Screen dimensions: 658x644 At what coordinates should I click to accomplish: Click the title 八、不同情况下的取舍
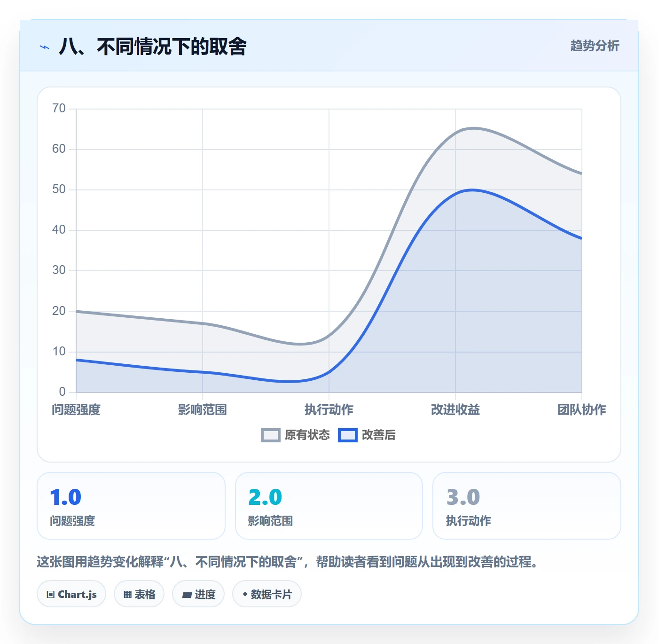(x=153, y=47)
